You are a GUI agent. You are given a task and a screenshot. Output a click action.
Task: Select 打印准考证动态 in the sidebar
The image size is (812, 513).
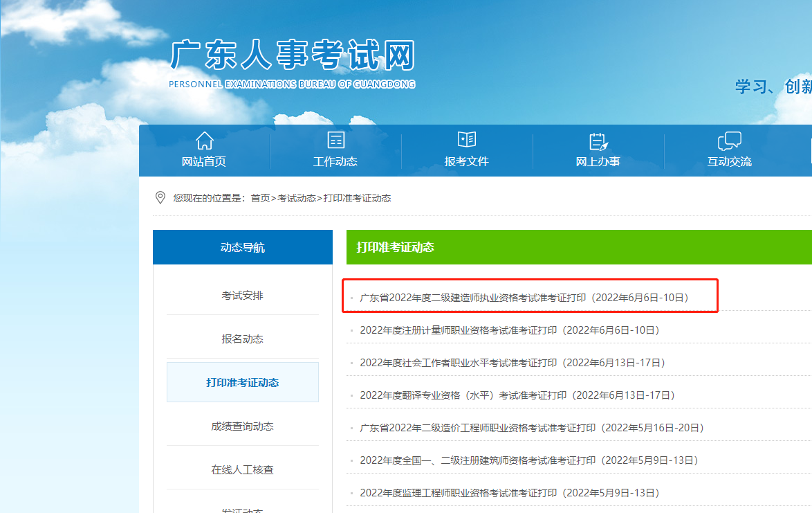[242, 383]
